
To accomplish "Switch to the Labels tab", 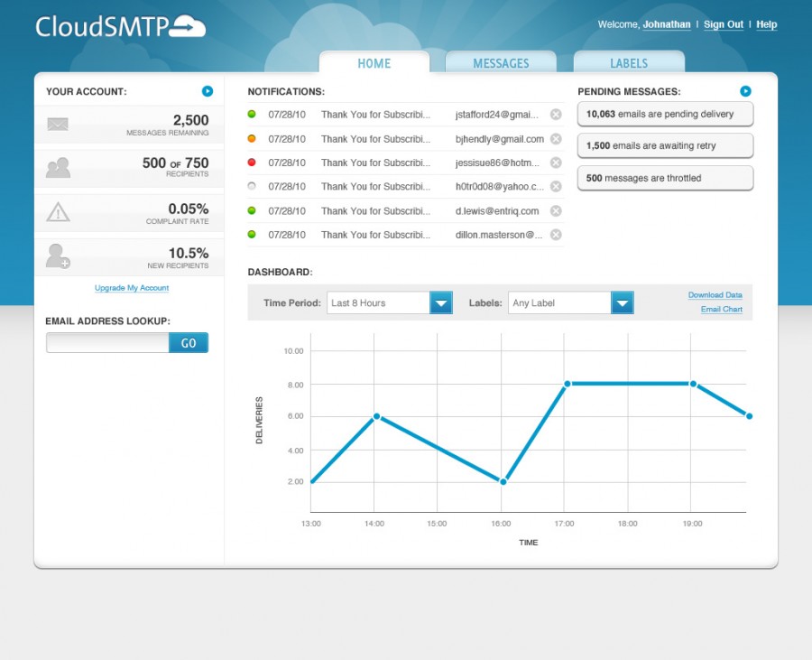I will click(629, 62).
